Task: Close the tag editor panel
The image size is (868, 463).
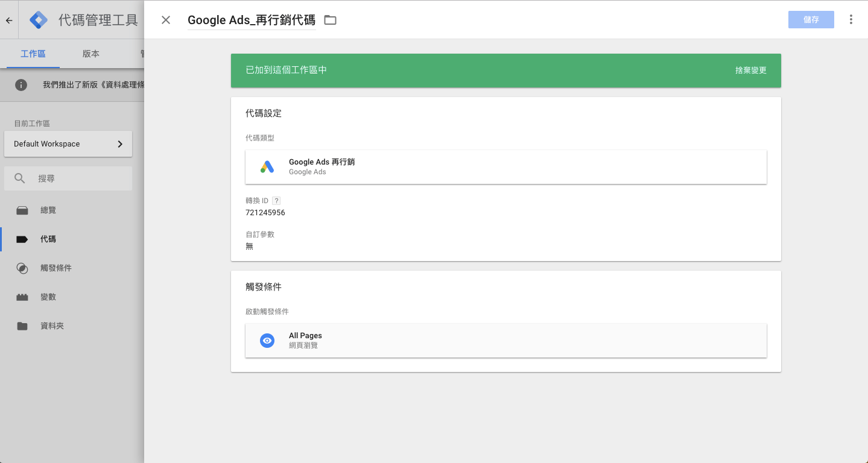Action: point(166,20)
